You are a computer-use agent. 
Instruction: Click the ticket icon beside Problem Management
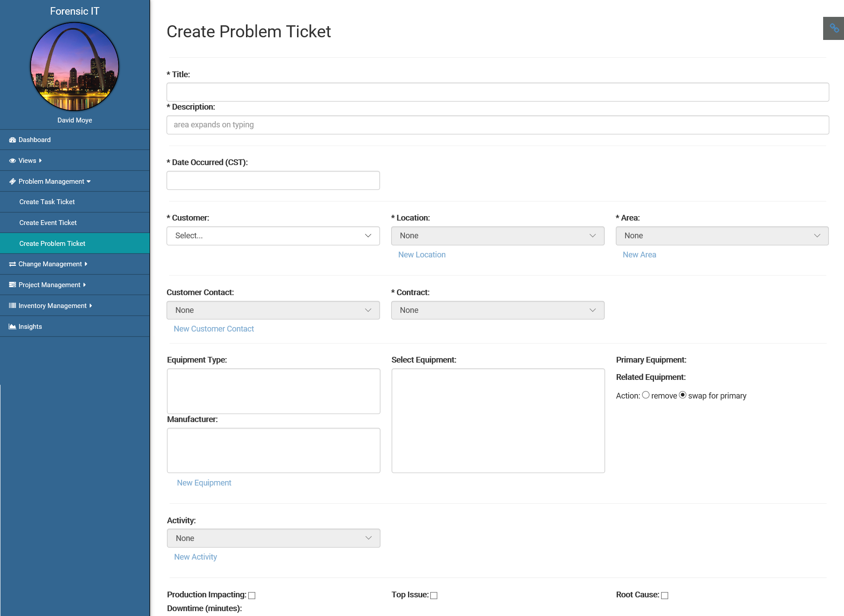tap(12, 182)
